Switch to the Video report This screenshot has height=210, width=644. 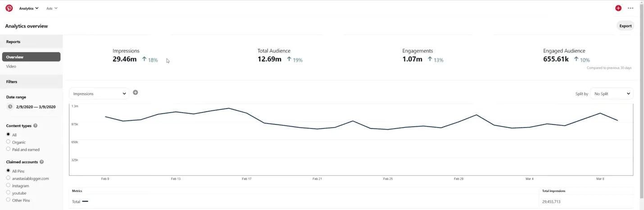tap(11, 66)
